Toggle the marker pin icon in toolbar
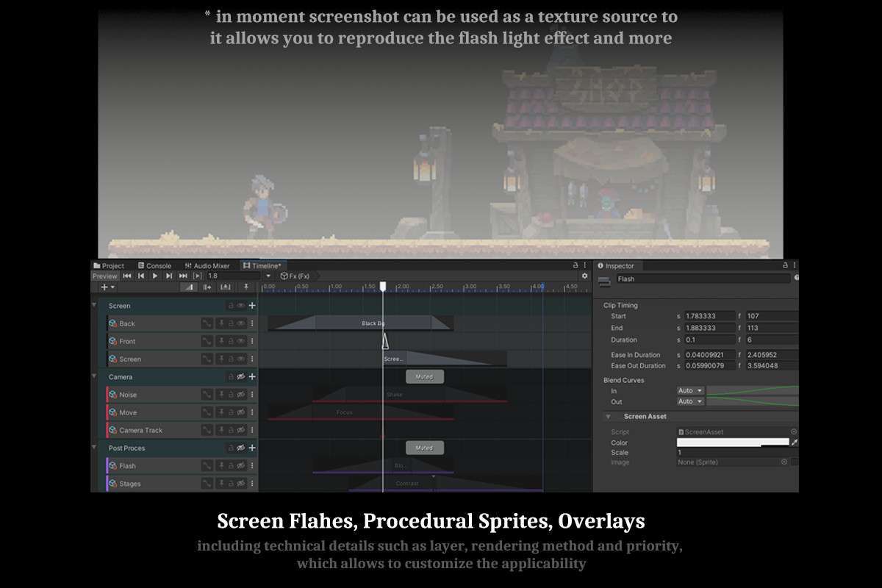The height and width of the screenshot is (588, 882). tap(246, 287)
